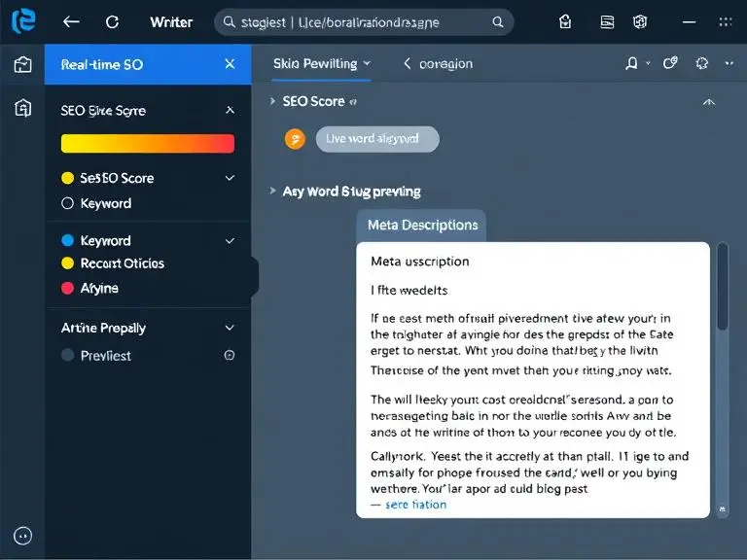
Task: Open the grid dots menu at top right
Action: pyautogui.click(x=726, y=22)
